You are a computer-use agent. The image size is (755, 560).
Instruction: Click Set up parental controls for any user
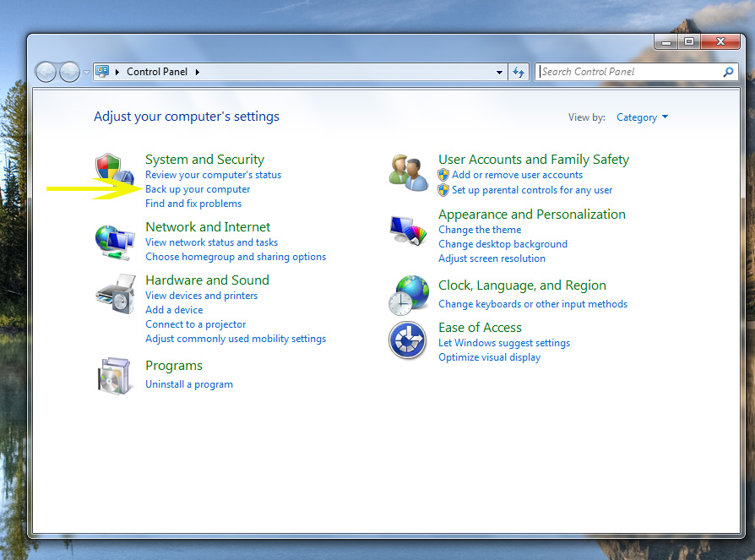pos(532,190)
